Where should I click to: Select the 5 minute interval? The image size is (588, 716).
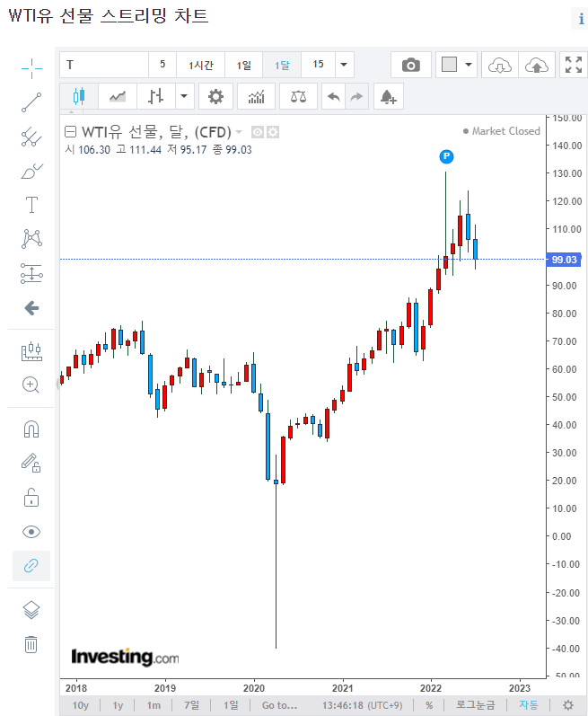(x=162, y=65)
